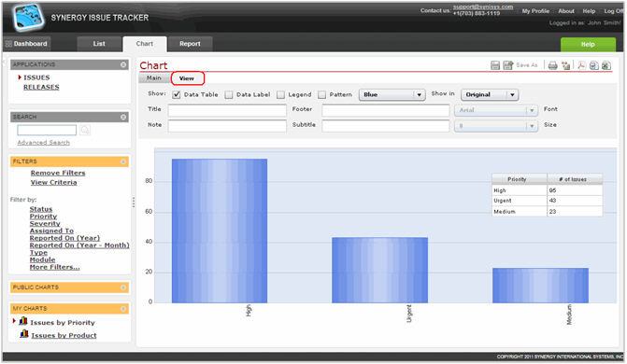Click into the Subtitle field
This screenshot has height=364, width=627.
tap(386, 126)
